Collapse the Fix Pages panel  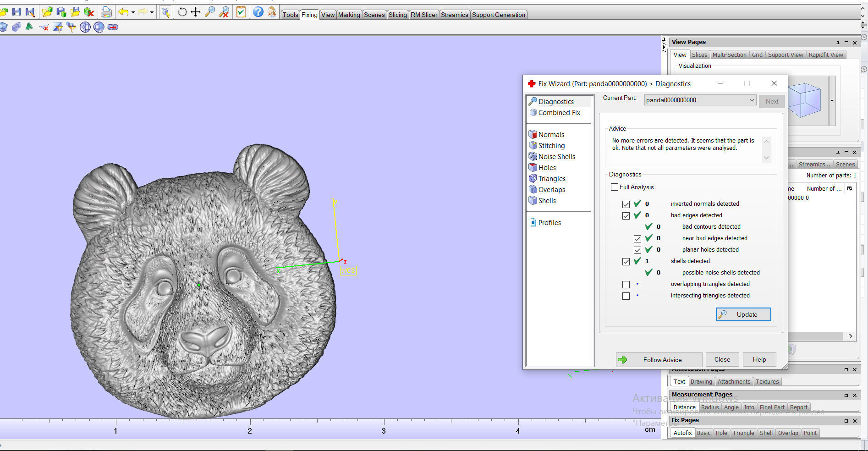(846, 421)
